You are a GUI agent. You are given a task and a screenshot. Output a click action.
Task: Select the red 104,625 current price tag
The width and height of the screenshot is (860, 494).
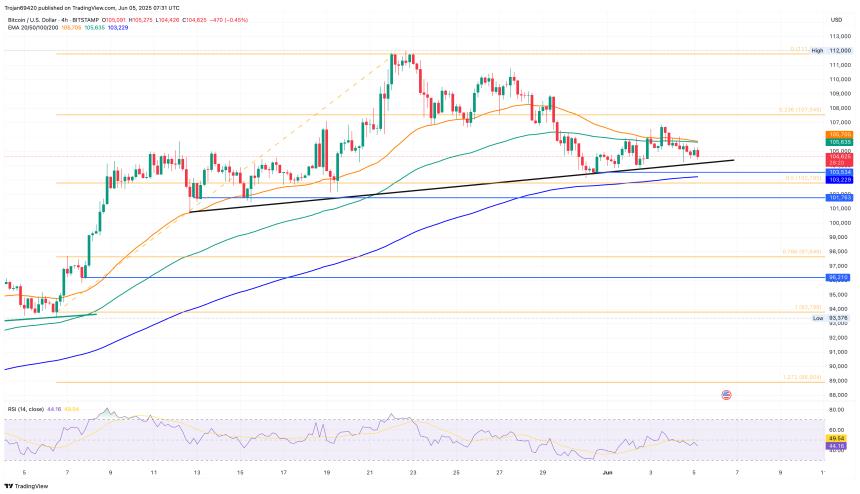[838, 157]
